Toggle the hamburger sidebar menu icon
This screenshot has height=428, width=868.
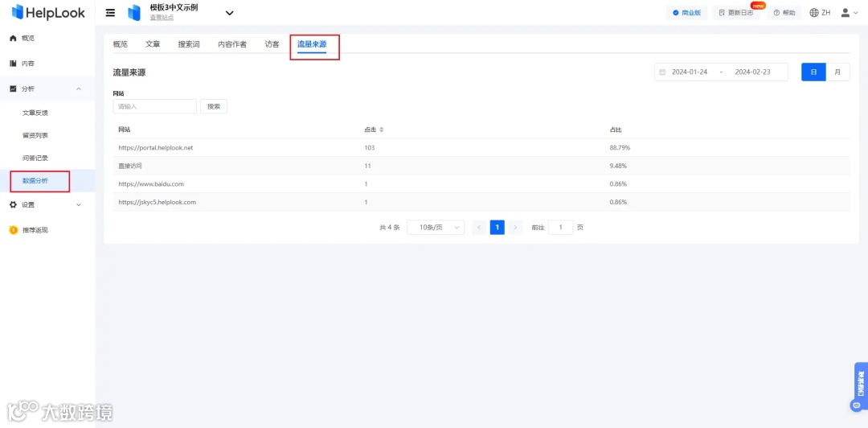pos(111,13)
